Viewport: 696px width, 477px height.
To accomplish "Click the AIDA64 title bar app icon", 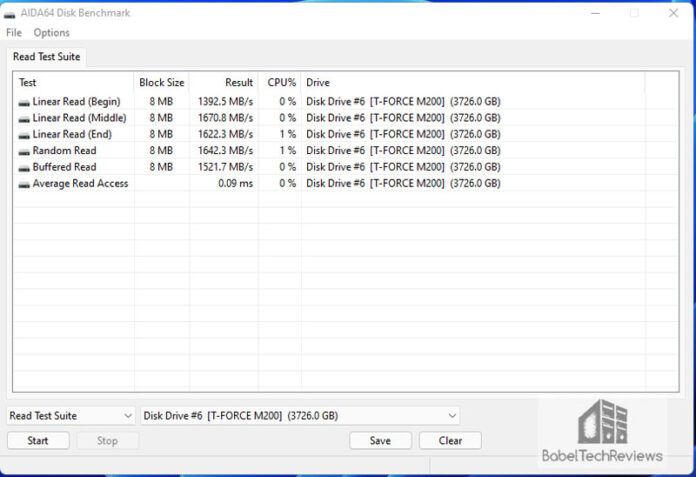I will [9, 15].
